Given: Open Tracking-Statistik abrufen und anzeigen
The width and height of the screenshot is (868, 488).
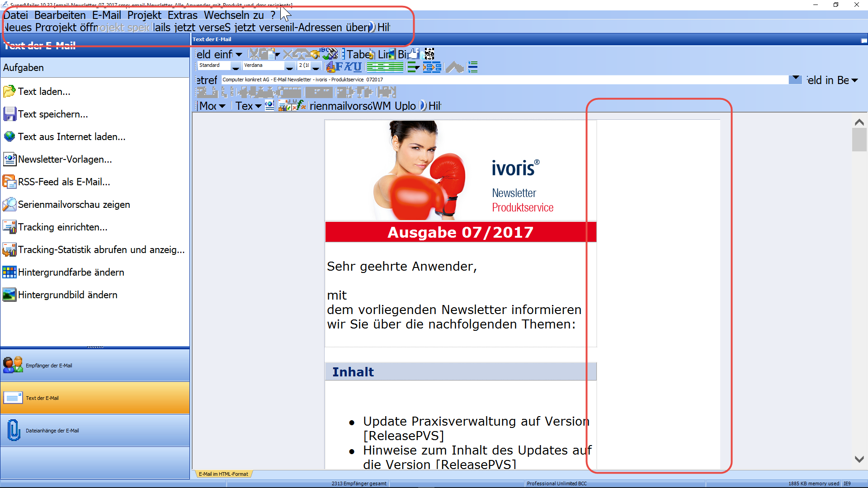Looking at the screenshot, I should click(94, 249).
